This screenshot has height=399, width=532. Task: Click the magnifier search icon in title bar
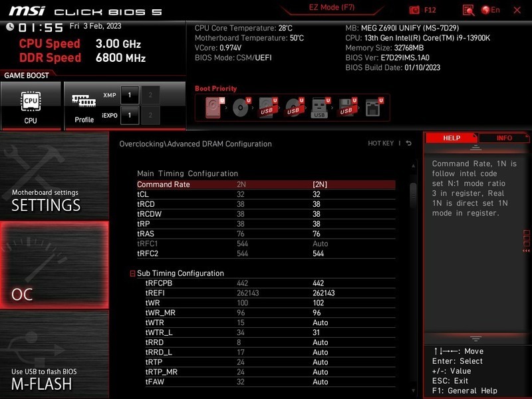tap(469, 10)
